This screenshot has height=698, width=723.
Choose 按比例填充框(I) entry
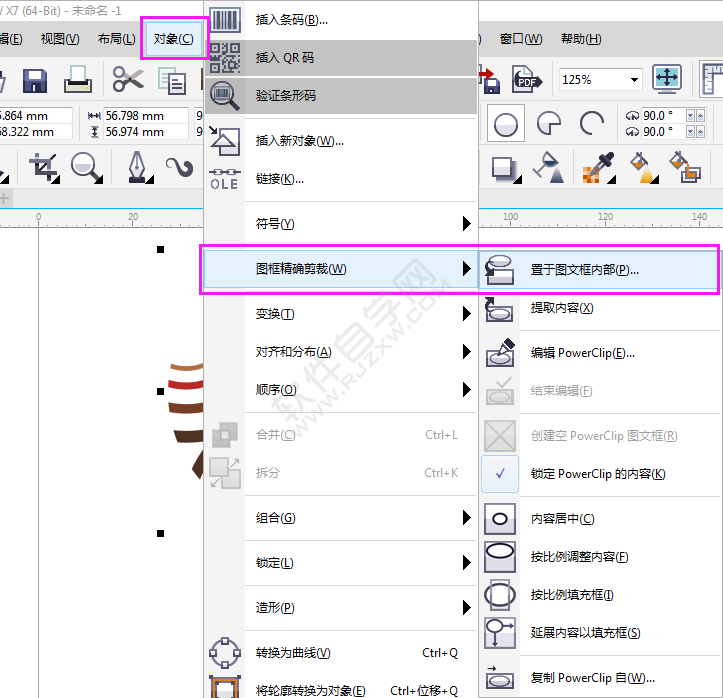(599, 595)
